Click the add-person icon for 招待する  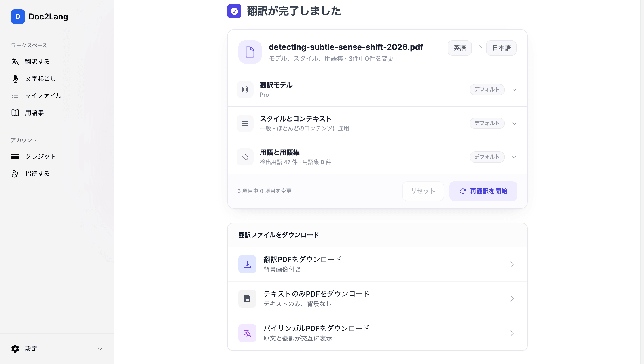click(15, 174)
